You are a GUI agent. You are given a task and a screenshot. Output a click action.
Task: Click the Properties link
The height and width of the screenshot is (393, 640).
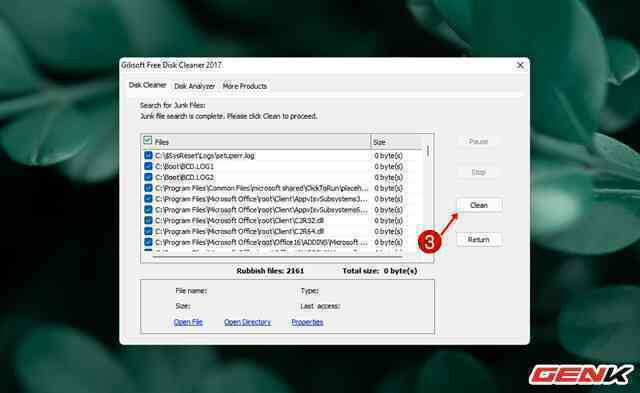coord(307,322)
